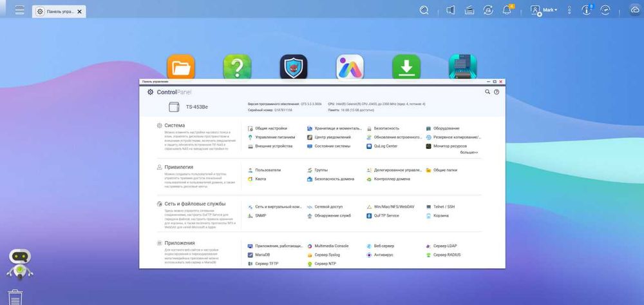Open Сетевой доступ
Screen dimensions: 644x305
[x=325, y=207]
